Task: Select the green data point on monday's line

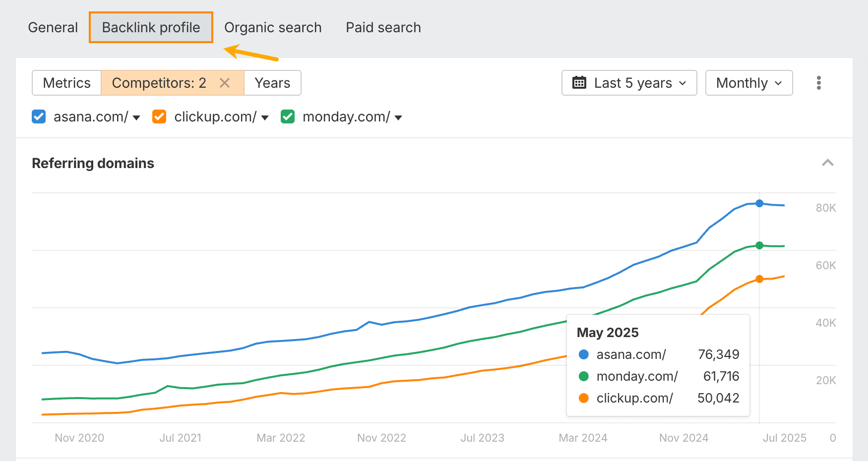Action: [x=759, y=245]
